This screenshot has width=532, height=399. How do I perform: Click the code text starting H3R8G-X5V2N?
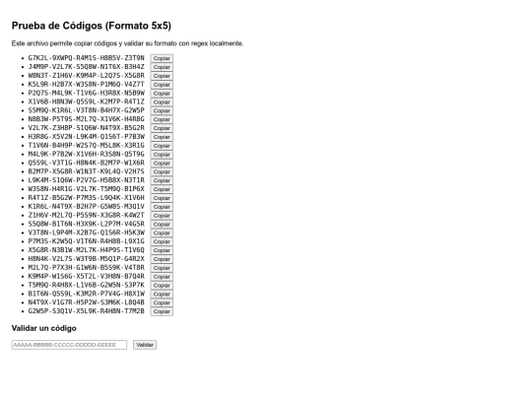[x=86, y=137]
